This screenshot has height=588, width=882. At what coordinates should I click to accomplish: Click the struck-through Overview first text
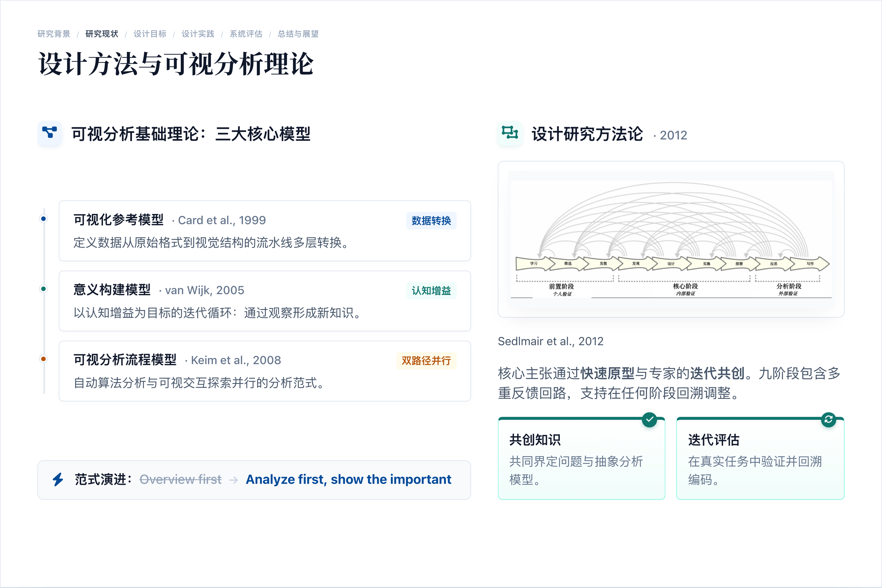tap(180, 480)
